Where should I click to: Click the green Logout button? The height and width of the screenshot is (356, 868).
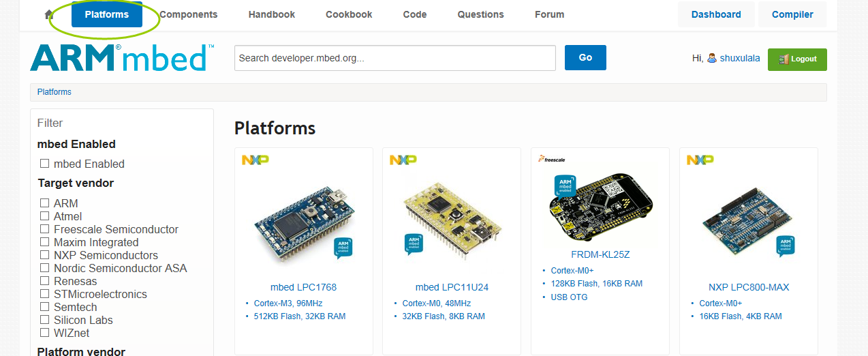click(x=797, y=59)
